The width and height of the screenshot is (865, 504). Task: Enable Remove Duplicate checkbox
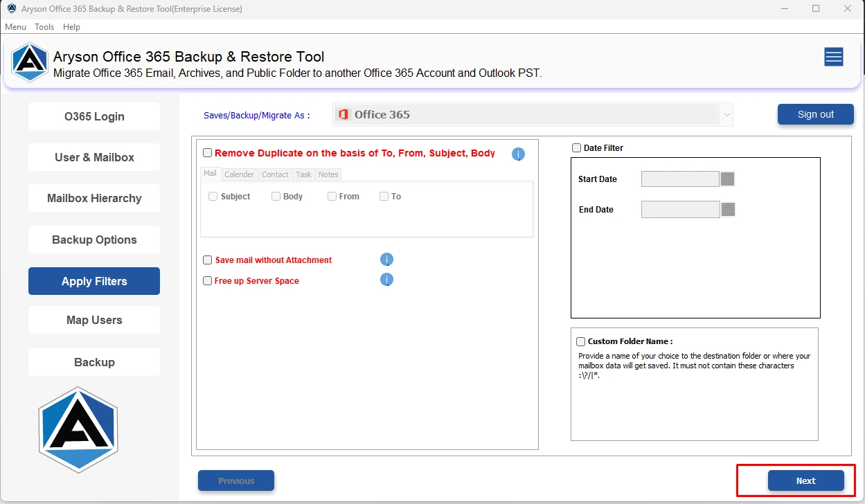click(207, 153)
